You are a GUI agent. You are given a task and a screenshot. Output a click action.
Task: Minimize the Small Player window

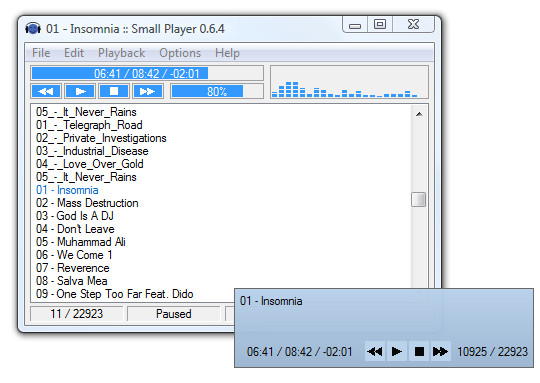click(355, 25)
